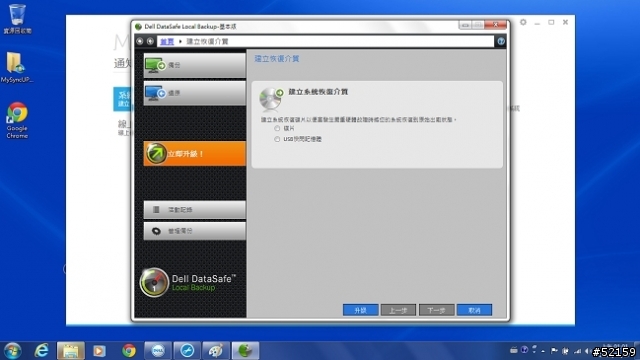Click the breadcrumb address field
The image size is (640, 360).
tap(325, 42)
